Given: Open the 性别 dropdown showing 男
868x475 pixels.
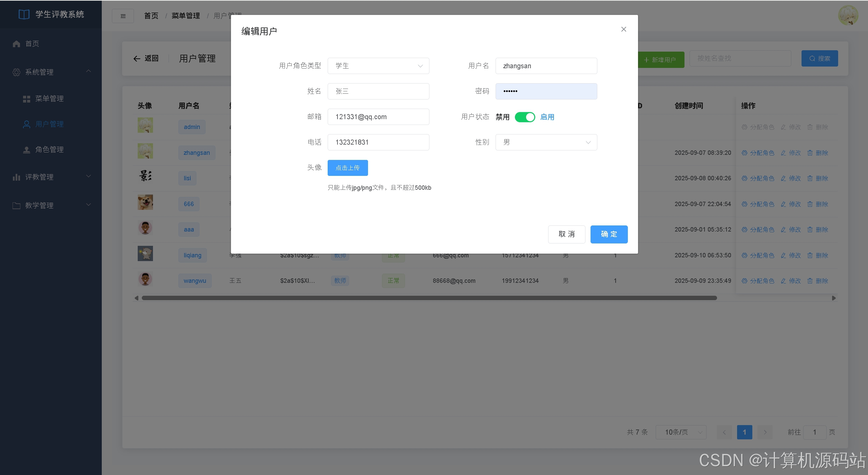Looking at the screenshot, I should (x=546, y=142).
